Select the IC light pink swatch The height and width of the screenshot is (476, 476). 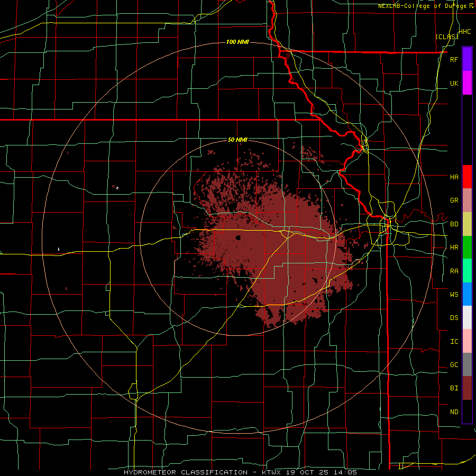tap(467, 341)
